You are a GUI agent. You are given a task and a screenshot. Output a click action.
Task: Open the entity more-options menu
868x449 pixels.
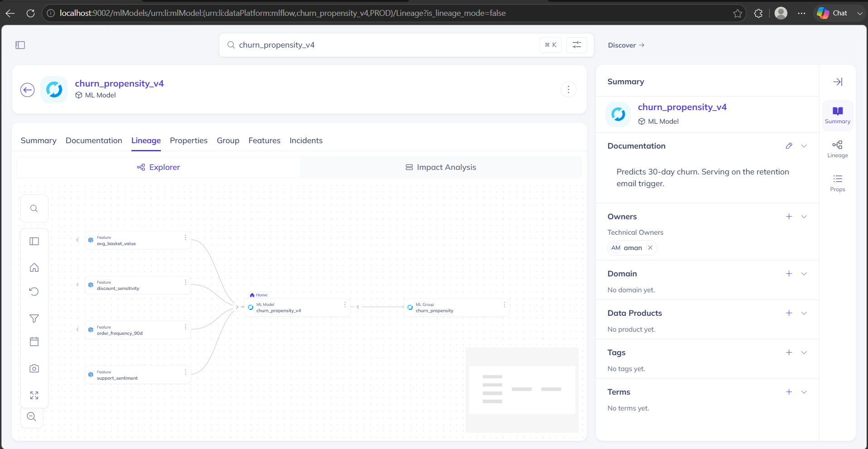(568, 90)
